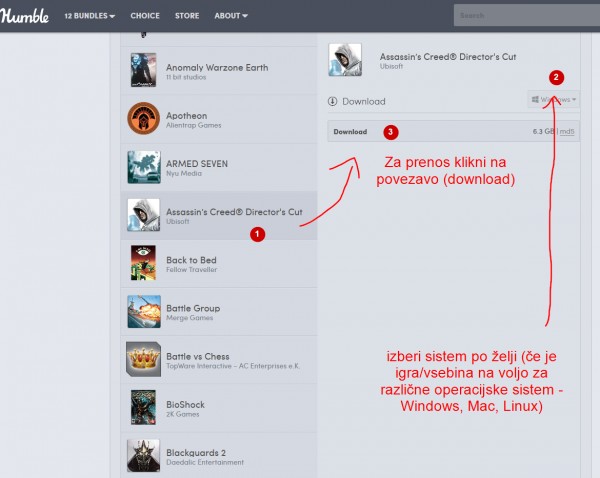
Task: Open ARMED SEVEN title entry
Action: tap(197, 164)
